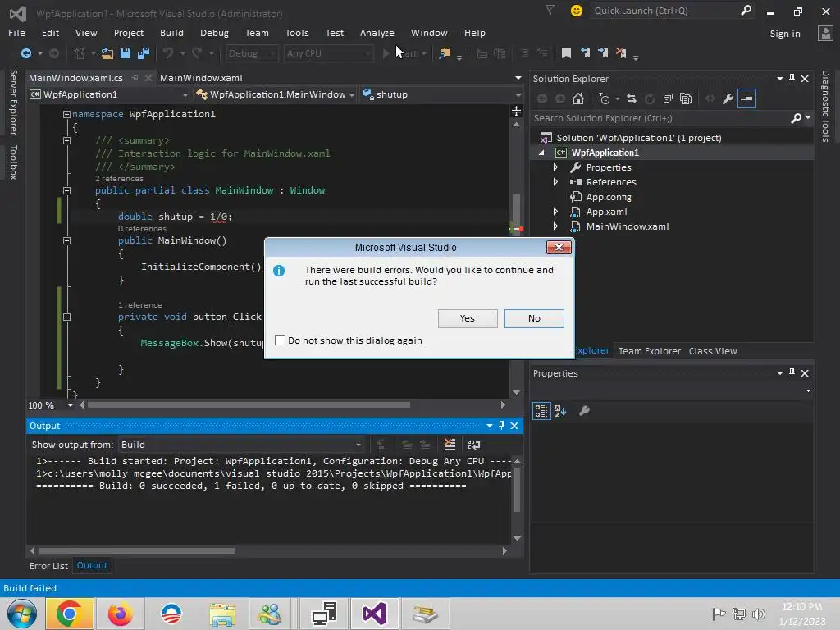Image resolution: width=840 pixels, height=630 pixels.
Task: Click the Solution Explorer Home icon
Action: tap(578, 98)
